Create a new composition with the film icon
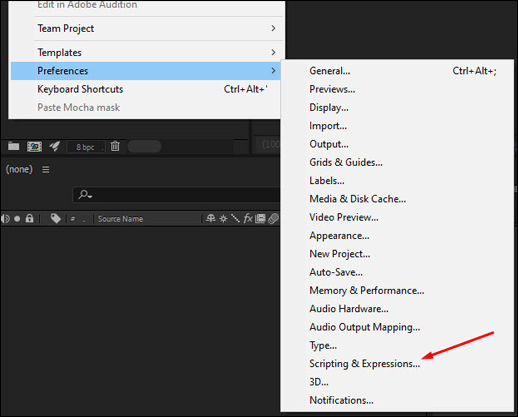 tap(34, 146)
